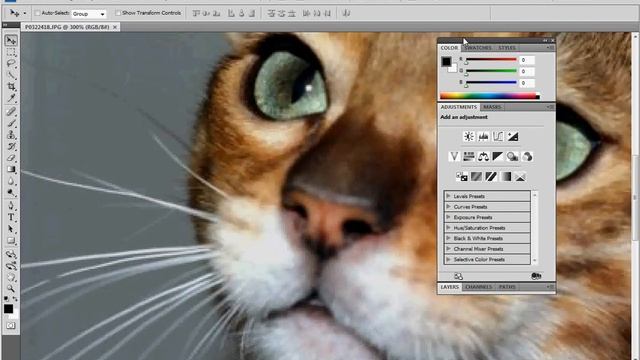The image size is (640, 360).
Task: Add a Posterize adjustment layer
Action: tap(476, 176)
